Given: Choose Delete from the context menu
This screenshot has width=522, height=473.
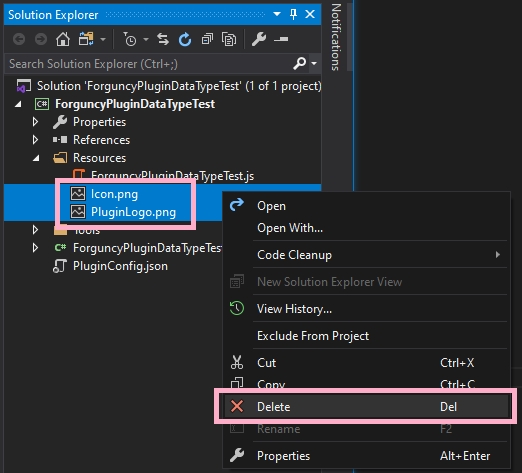Looking at the screenshot, I should point(365,407).
